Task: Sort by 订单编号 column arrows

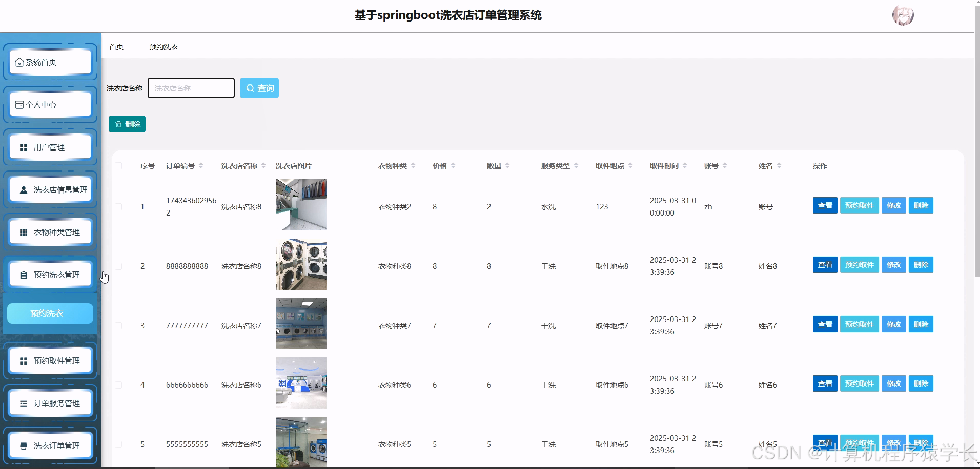Action: pos(201,166)
